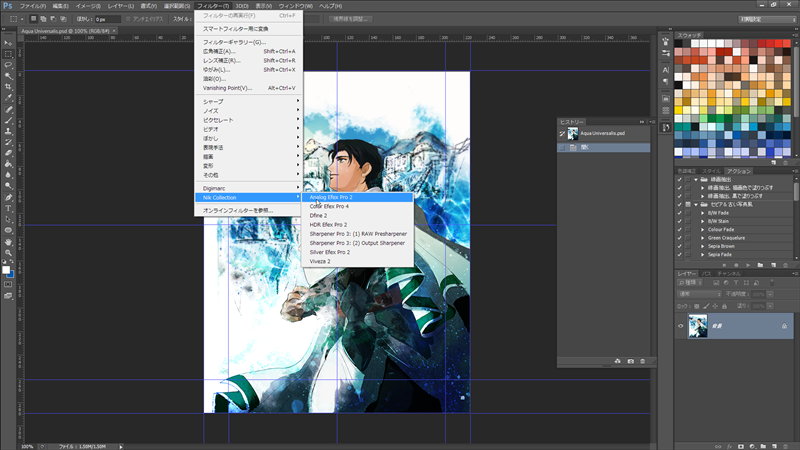Viewport: 800px width, 450px height.
Task: Open フィルターギャラリー from Filter menu
Action: 248,42
